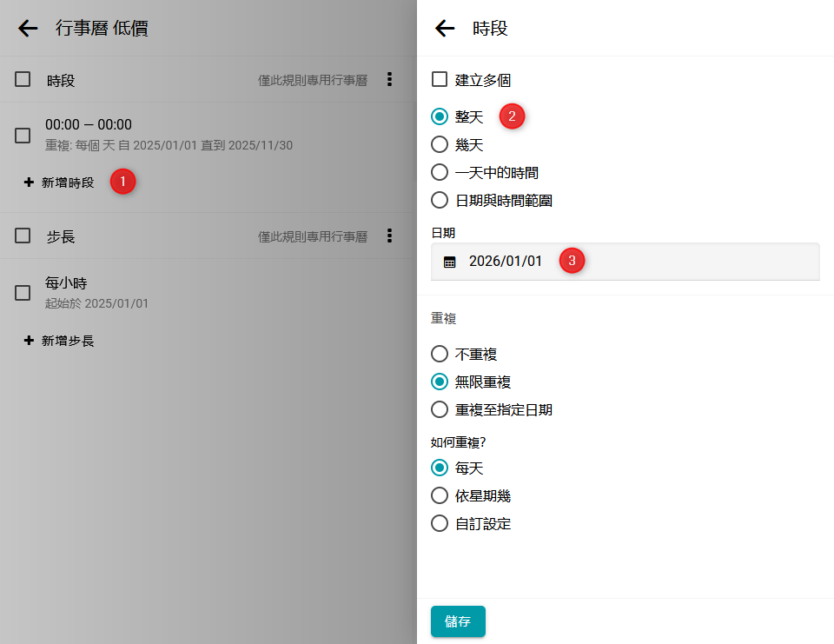This screenshot has height=644, width=834.
Task: Choose 不重複 repeat option
Action: [x=440, y=354]
